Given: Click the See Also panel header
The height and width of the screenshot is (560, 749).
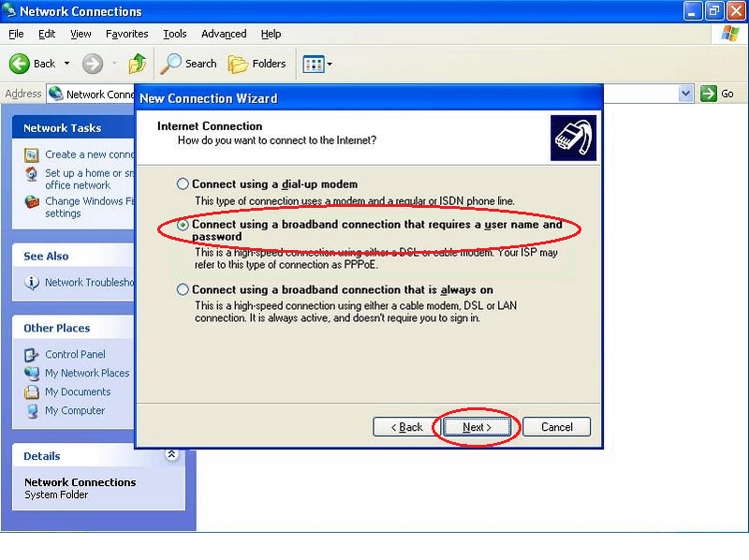Looking at the screenshot, I should coord(73,256).
